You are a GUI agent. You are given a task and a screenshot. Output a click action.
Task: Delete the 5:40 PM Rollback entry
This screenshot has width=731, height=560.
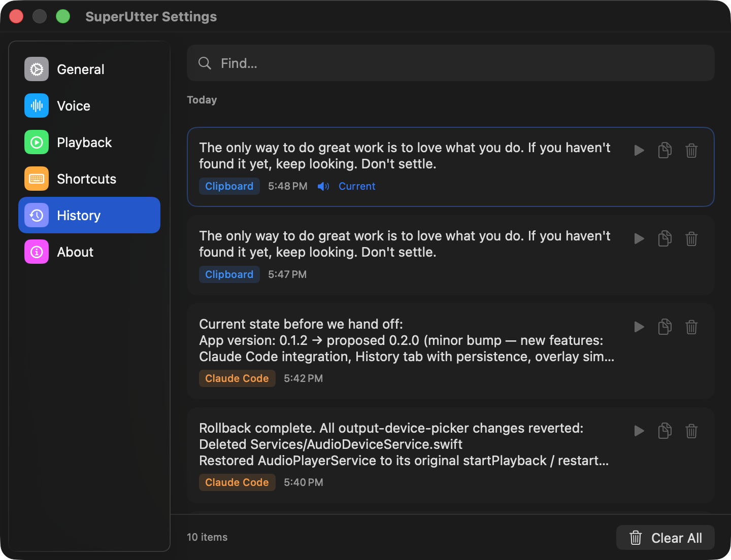691,431
